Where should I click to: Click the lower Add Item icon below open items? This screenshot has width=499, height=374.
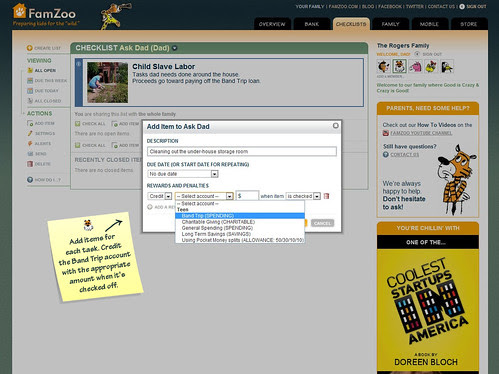[x=115, y=145]
